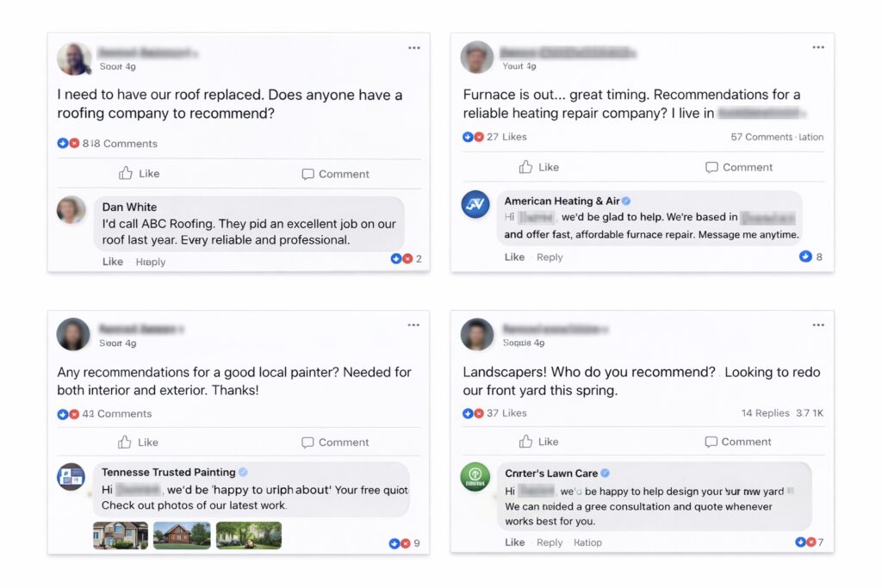
Task: Reply to American Heating & Air's comment
Action: click(550, 257)
